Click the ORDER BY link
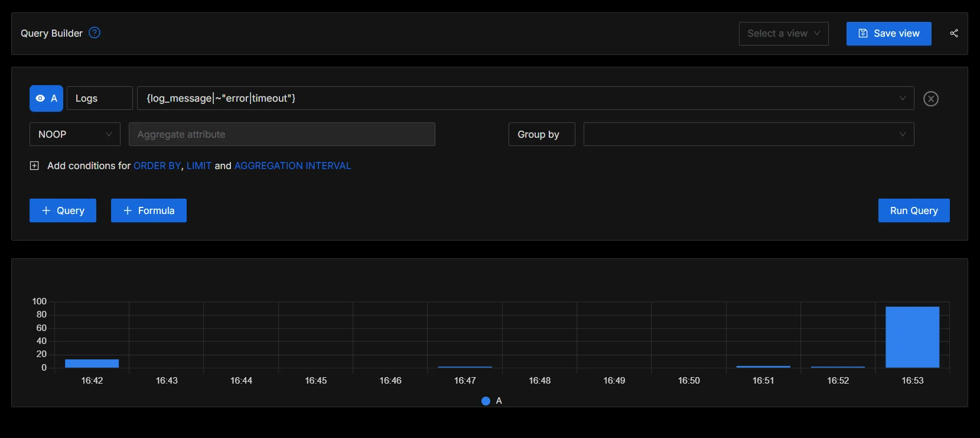The image size is (980, 438). 157,166
